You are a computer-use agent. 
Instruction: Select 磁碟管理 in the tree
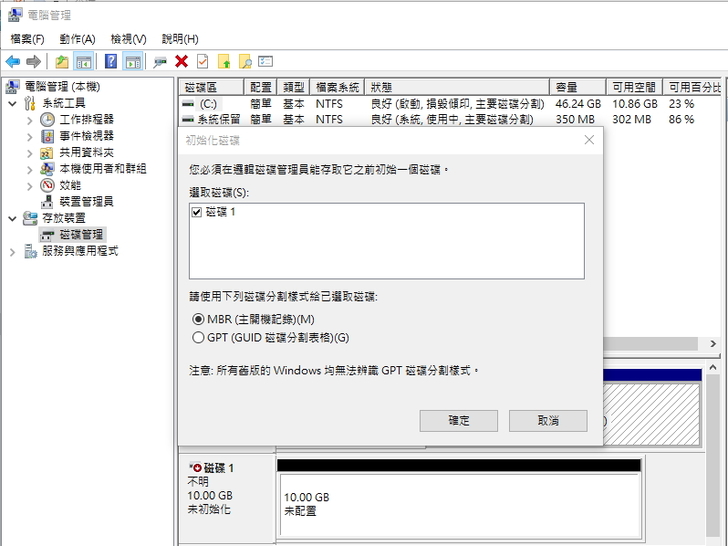81,234
